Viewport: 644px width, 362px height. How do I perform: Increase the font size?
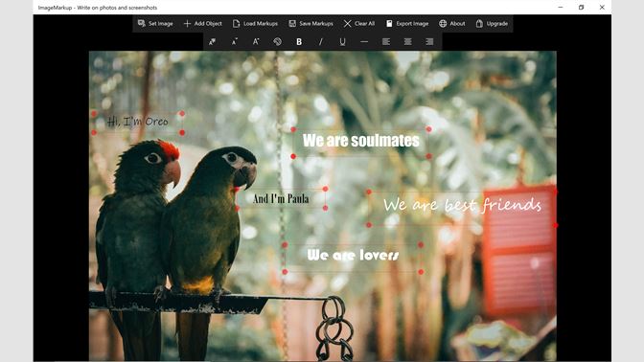[256, 41]
